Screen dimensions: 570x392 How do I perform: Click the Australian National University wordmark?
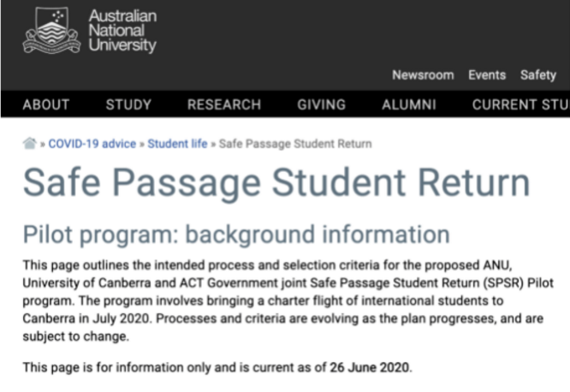click(122, 31)
